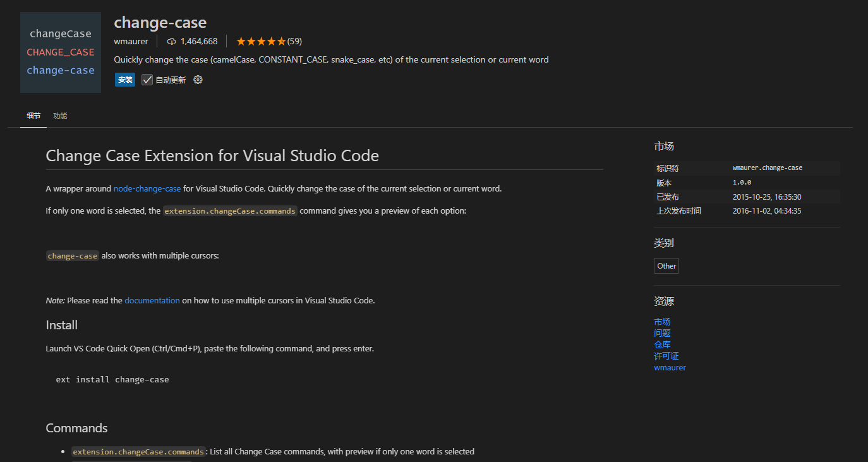Click the Install section heading
The height and width of the screenshot is (462, 868).
62,325
